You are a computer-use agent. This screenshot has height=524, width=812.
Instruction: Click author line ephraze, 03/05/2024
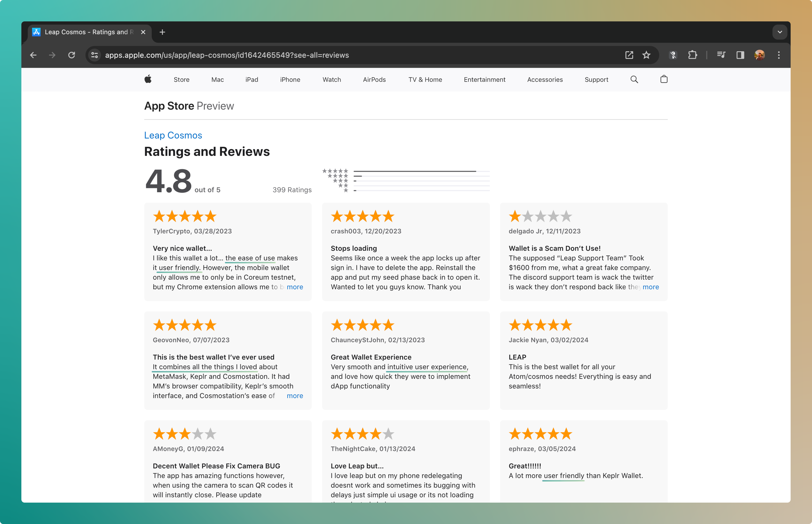tap(542, 449)
